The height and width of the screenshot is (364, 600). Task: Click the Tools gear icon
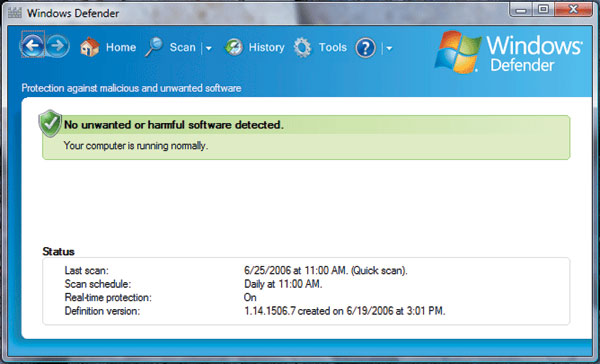(x=303, y=47)
